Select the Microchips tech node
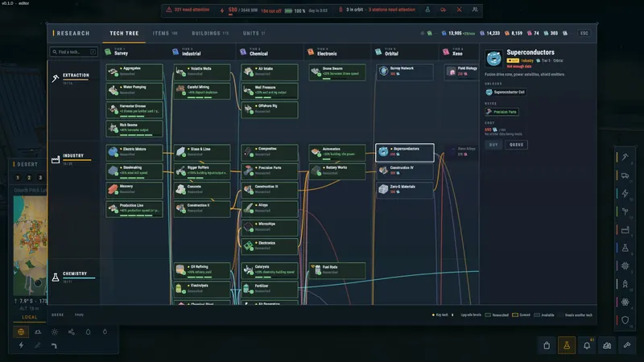644x362 pixels. click(270, 228)
